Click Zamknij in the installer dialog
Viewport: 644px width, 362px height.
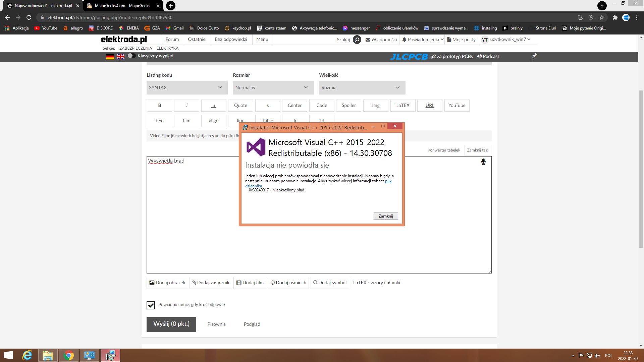pyautogui.click(x=386, y=216)
